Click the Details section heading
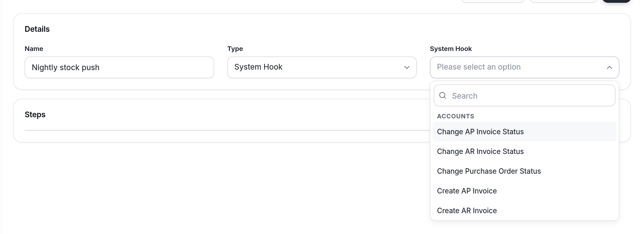644x234 pixels. [37, 29]
